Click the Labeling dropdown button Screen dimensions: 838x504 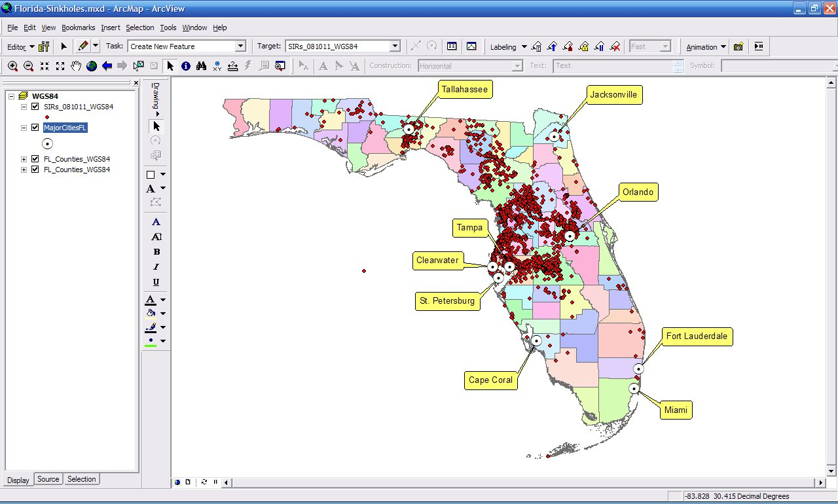pos(509,46)
